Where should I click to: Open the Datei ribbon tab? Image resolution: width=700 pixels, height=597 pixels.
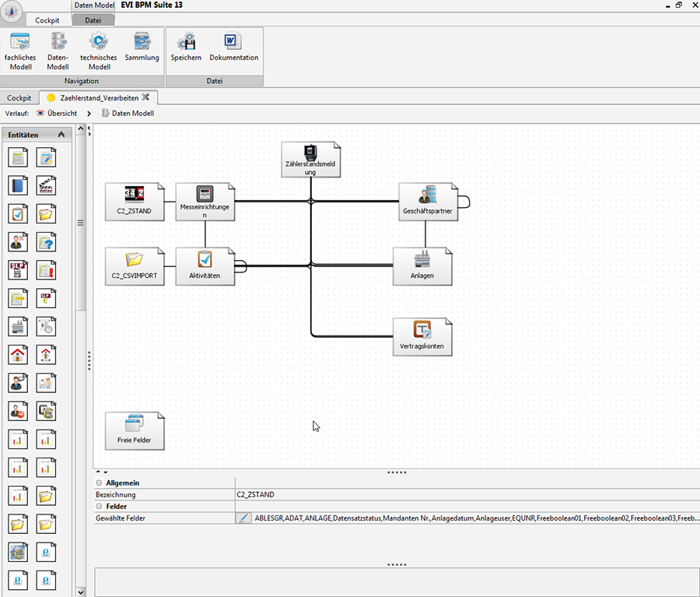(x=93, y=20)
